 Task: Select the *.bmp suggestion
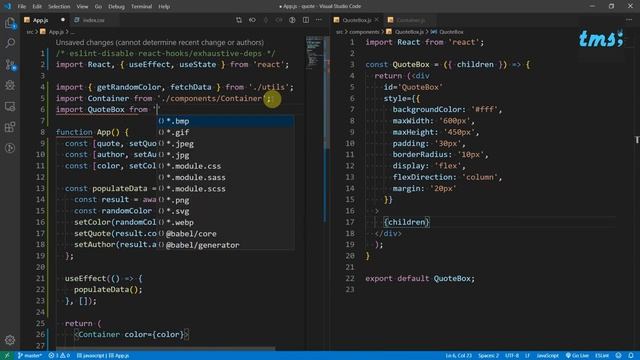tap(226, 121)
